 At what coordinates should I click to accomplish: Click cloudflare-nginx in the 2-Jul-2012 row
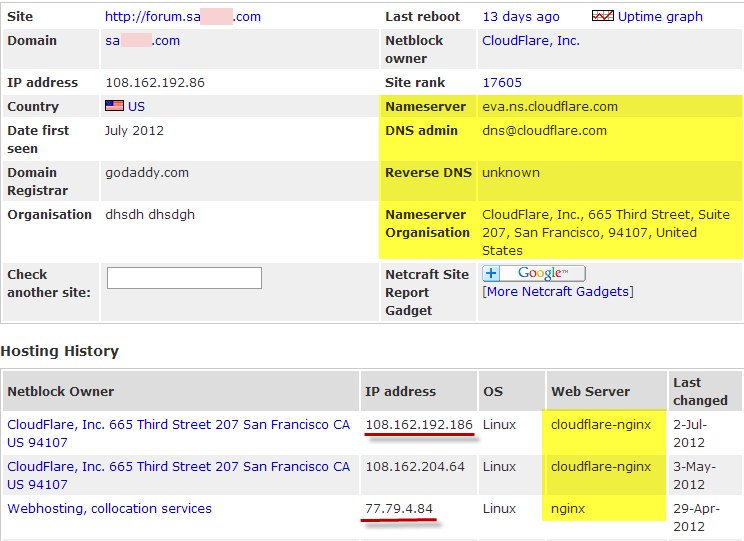pyautogui.click(x=601, y=425)
